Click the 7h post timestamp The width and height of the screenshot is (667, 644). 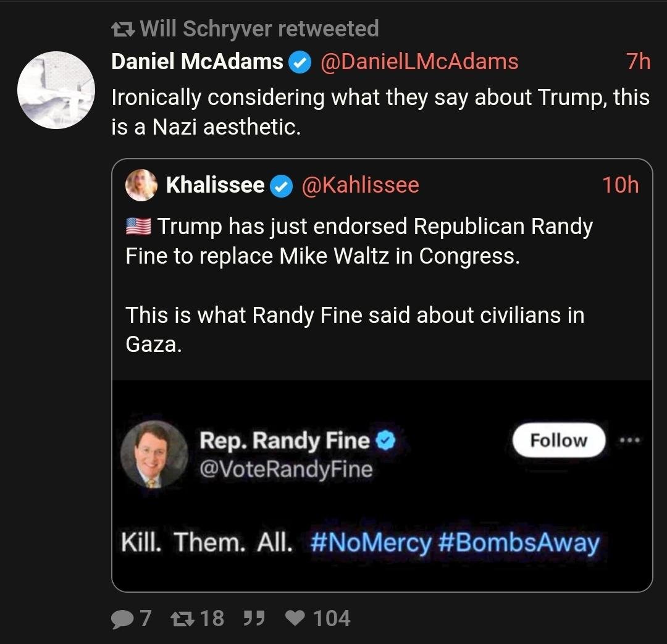coord(638,62)
